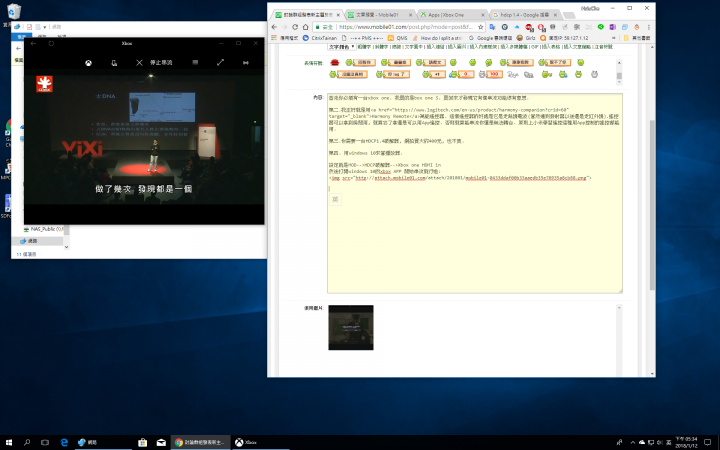Switch to the 文章預覽 - Mobile01 tab
This screenshot has height=450, width=720.
380,15
